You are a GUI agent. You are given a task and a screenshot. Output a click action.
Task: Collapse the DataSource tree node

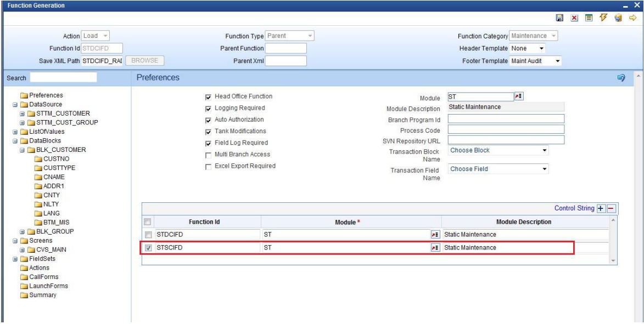pyautogui.click(x=15, y=105)
